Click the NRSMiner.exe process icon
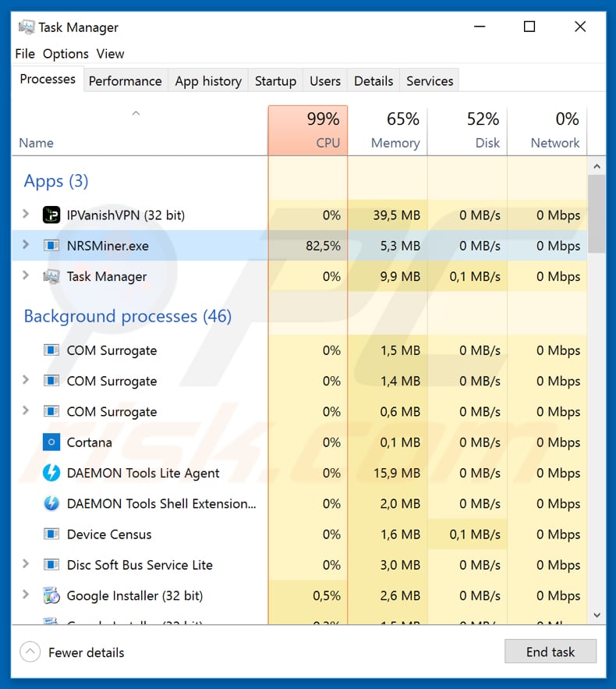This screenshot has width=616, height=689. 51,245
